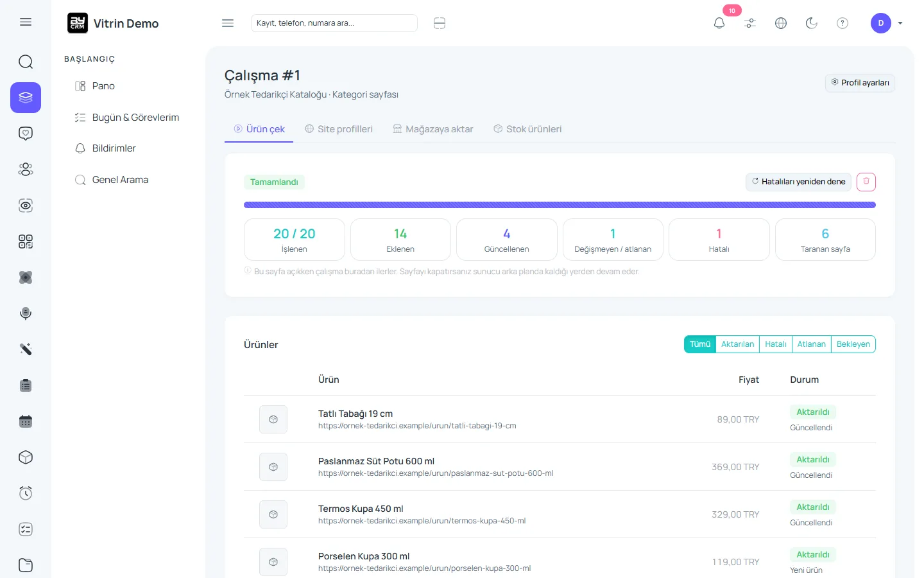Click the help question mark icon
This screenshot has width=924, height=578.
pyautogui.click(x=843, y=23)
